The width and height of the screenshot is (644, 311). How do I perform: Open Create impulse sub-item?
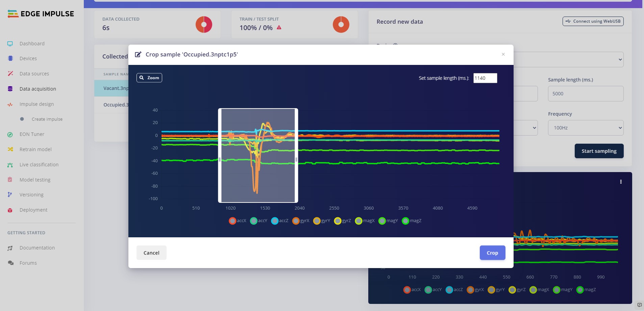(47, 119)
